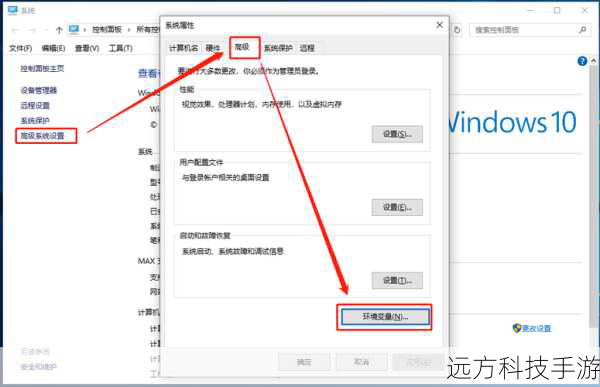This screenshot has width=600, height=387.
Task: Click the 取消 button
Action: pos(361,362)
